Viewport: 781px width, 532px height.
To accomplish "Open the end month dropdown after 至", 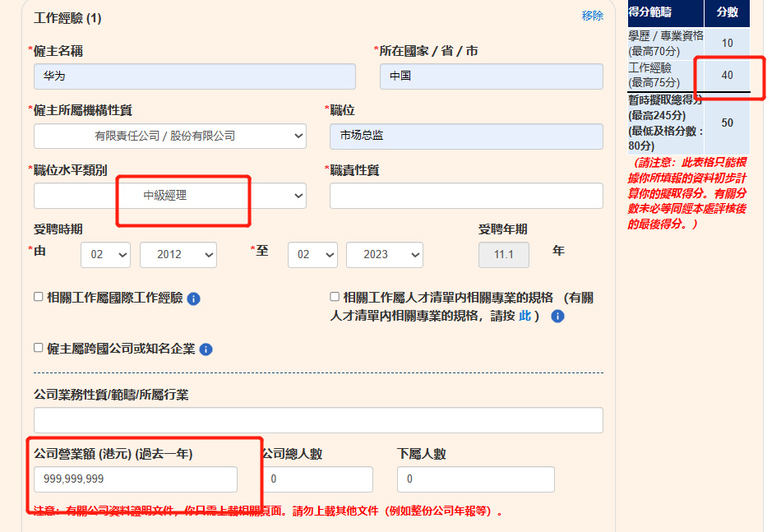I will click(x=312, y=255).
